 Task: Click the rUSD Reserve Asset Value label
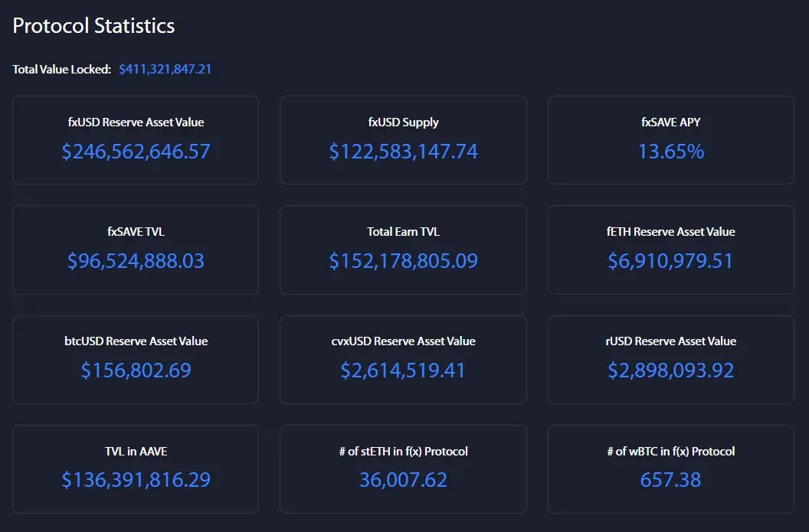671,341
